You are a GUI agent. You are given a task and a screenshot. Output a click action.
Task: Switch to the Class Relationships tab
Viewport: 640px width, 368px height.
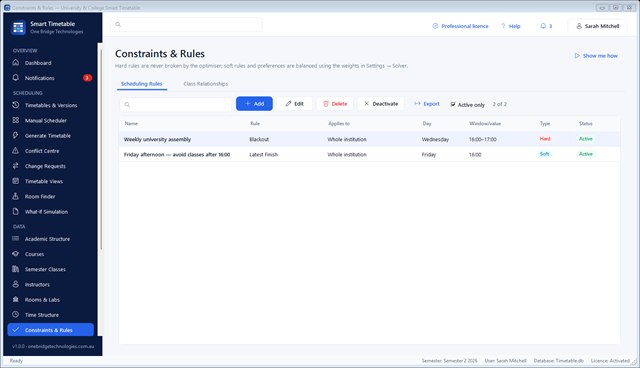tap(206, 84)
